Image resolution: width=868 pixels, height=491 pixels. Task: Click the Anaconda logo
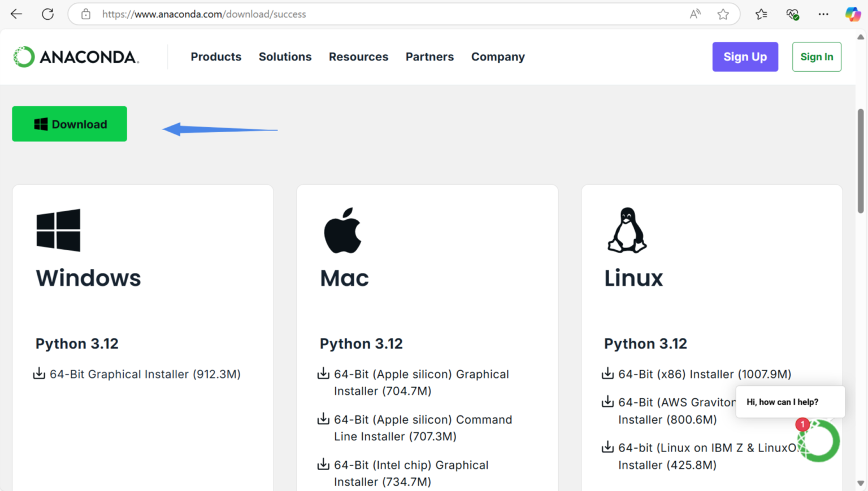tap(76, 57)
